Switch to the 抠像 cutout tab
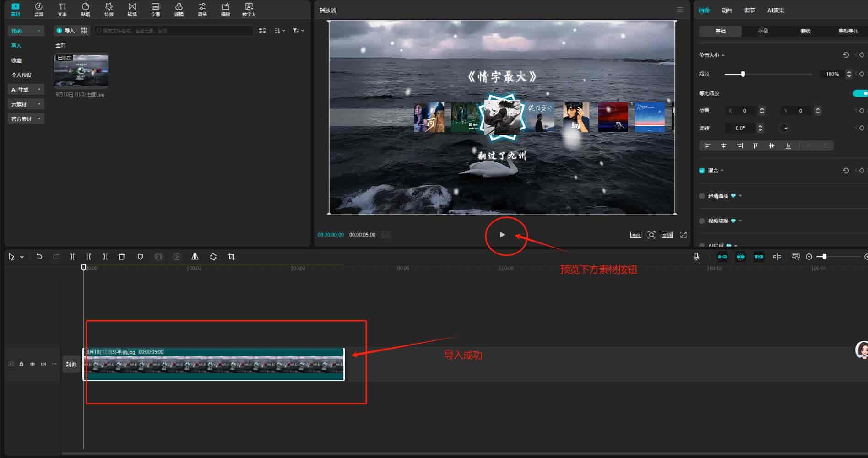This screenshot has width=868, height=458. click(763, 31)
